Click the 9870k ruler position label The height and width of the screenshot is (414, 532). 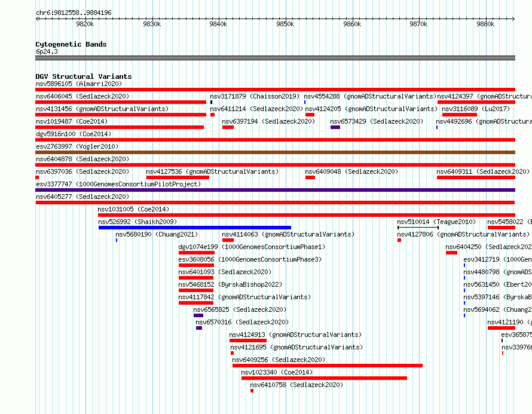(x=418, y=24)
